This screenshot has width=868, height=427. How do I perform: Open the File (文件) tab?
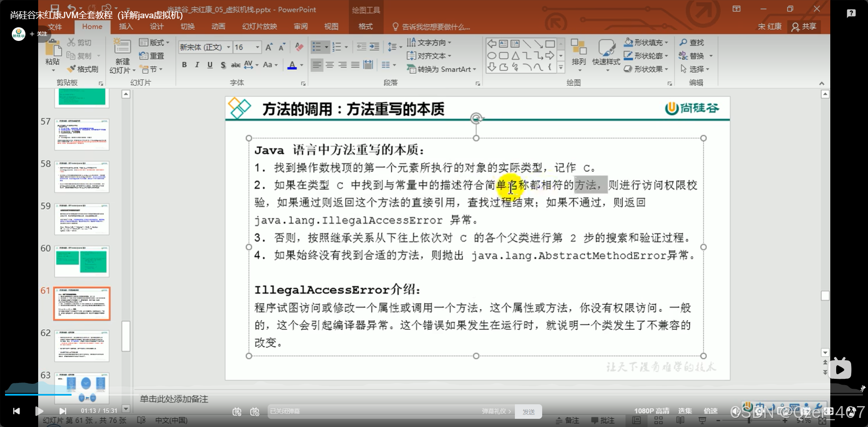tap(55, 27)
